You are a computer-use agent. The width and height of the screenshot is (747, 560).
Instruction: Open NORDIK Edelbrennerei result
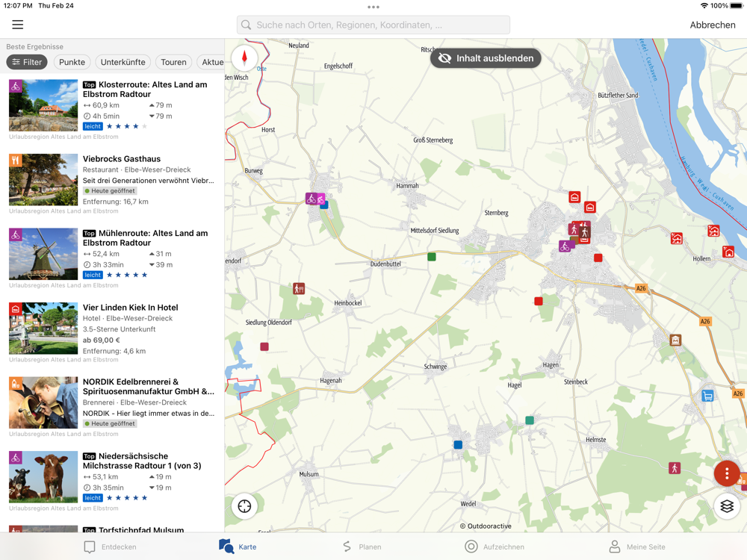tap(112, 407)
